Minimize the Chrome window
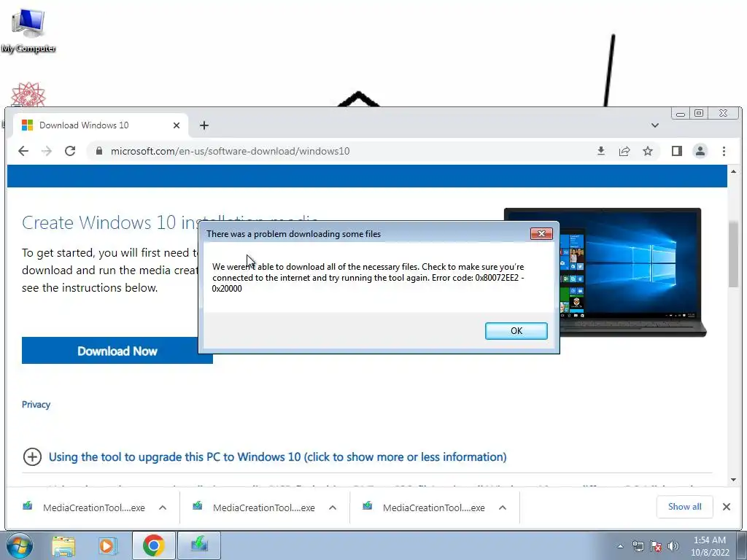The height and width of the screenshot is (560, 747). coord(681,113)
